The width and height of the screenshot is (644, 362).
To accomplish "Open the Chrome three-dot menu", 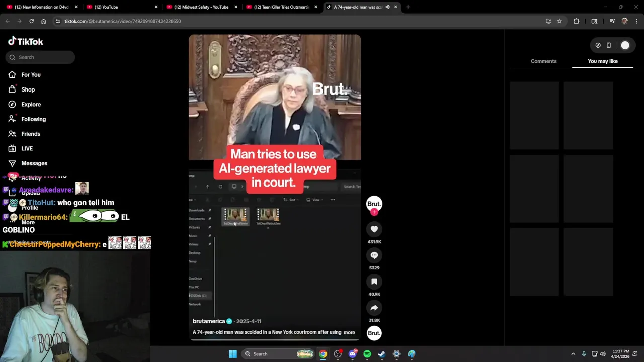I will click(x=636, y=21).
